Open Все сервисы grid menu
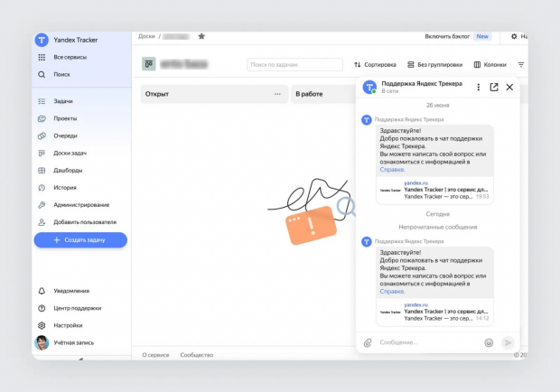The width and height of the screenshot is (560, 392). tap(42, 57)
